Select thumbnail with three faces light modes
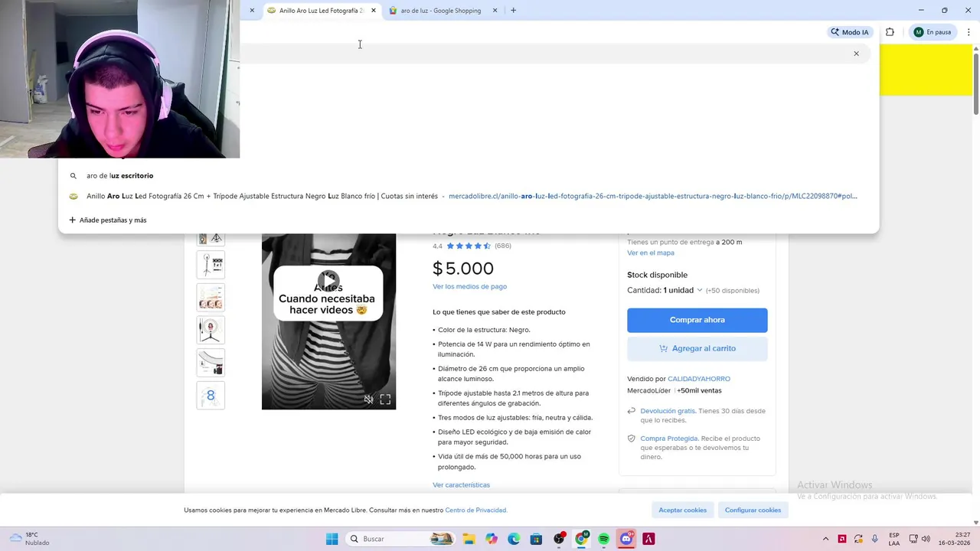The image size is (980, 551). 211,297
